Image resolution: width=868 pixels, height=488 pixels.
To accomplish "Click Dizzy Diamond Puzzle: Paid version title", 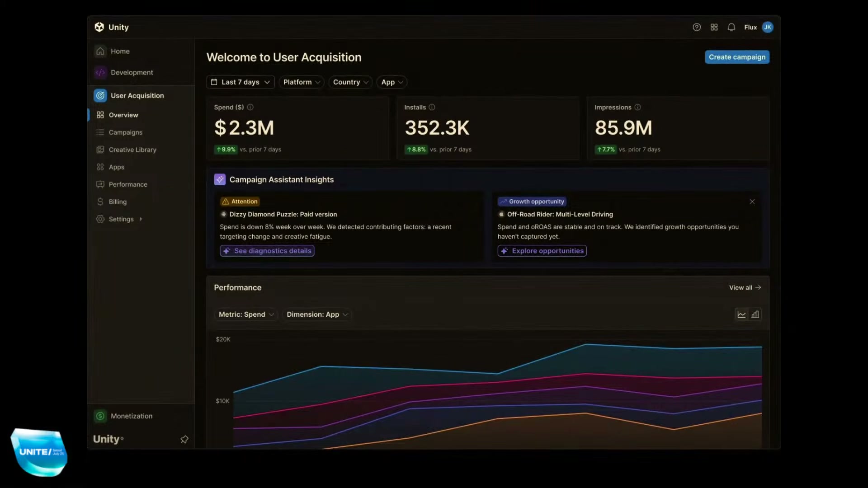I will [x=283, y=214].
